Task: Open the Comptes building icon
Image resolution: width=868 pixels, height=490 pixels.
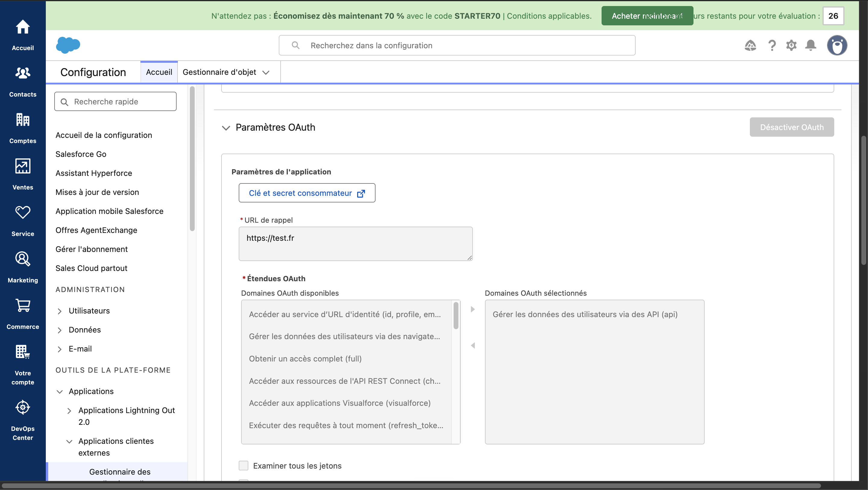Action: pyautogui.click(x=23, y=120)
